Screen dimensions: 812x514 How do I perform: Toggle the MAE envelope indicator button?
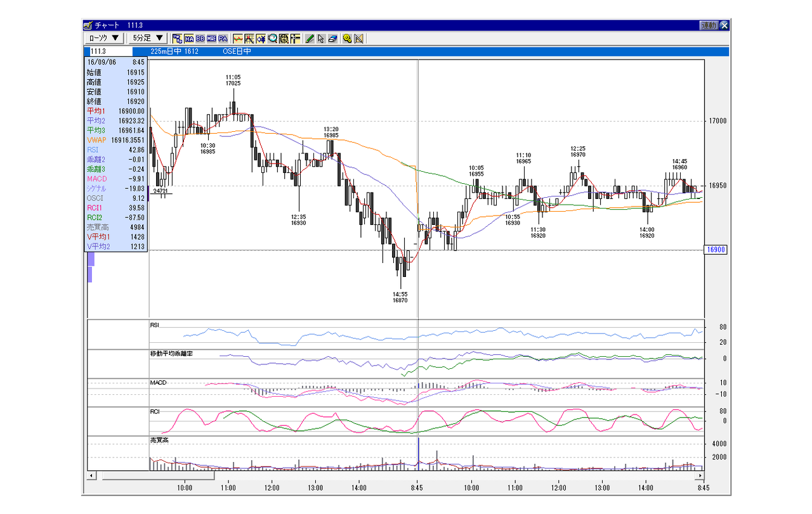click(211, 39)
